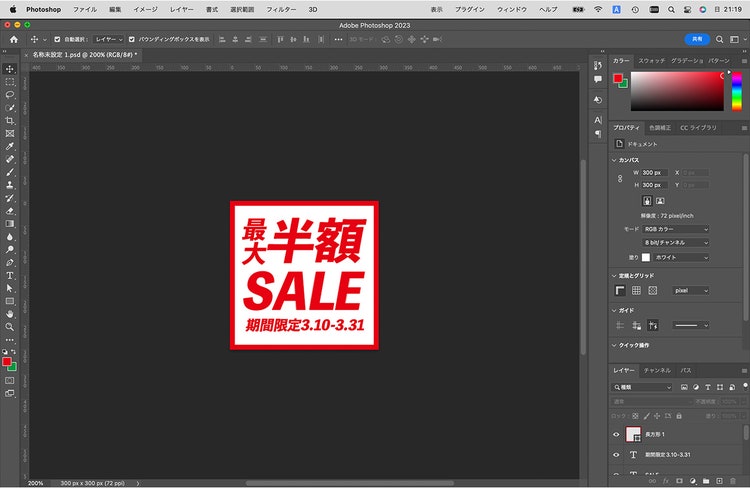Toggle the 自動選択 checkbox
Screen dimensions: 750x488
coord(57,40)
